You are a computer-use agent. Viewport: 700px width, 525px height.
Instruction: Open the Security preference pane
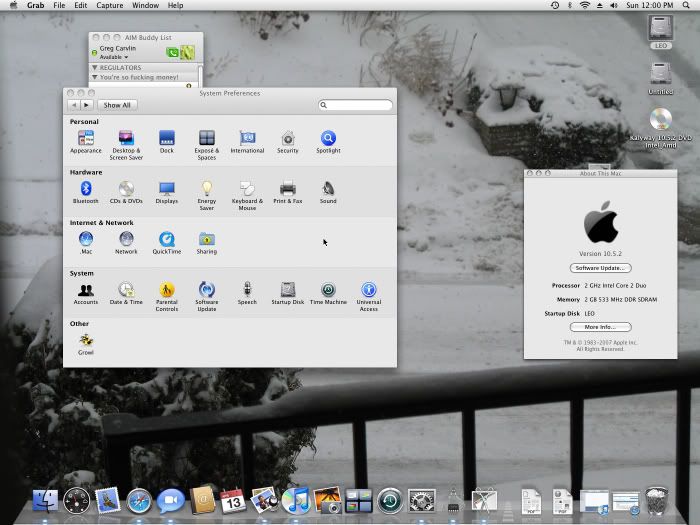tap(288, 142)
